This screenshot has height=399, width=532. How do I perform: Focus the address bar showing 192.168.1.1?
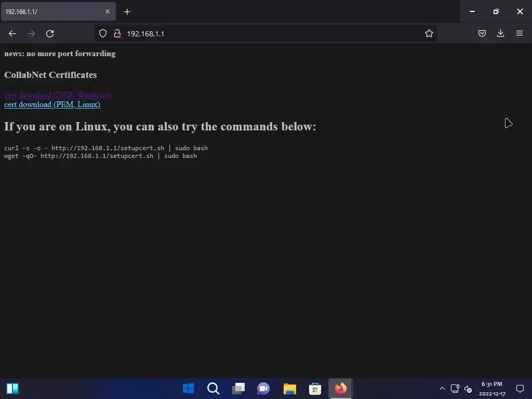point(265,34)
